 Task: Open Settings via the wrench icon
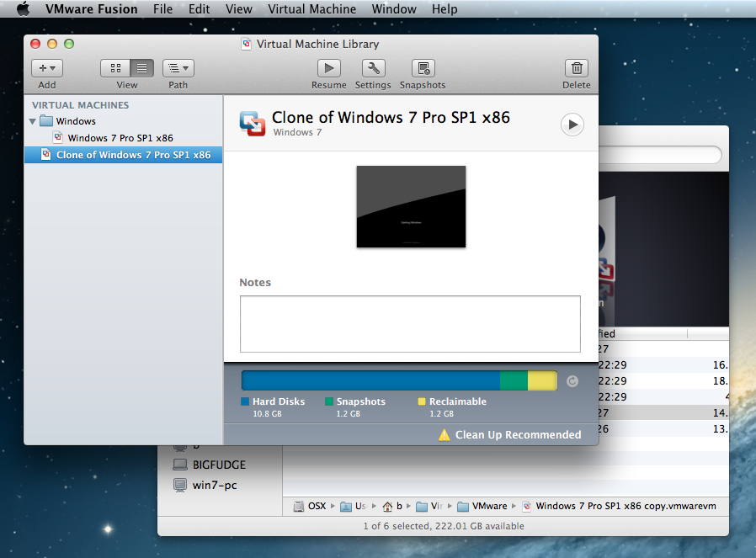373,68
